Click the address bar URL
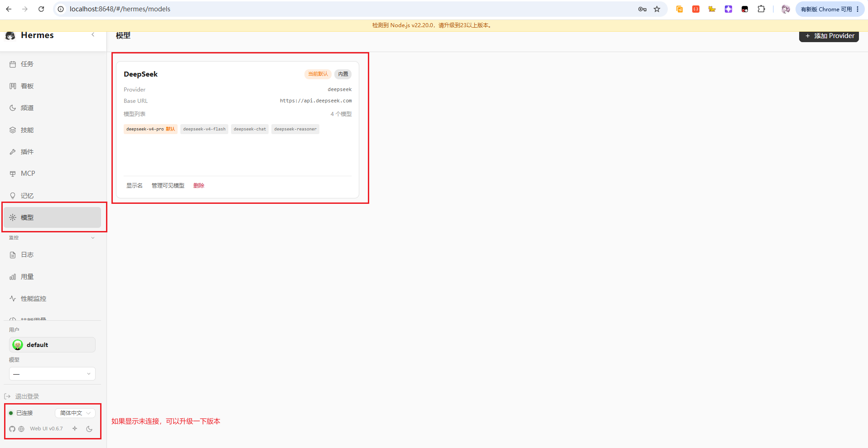This screenshot has width=868, height=448. pyautogui.click(x=120, y=9)
